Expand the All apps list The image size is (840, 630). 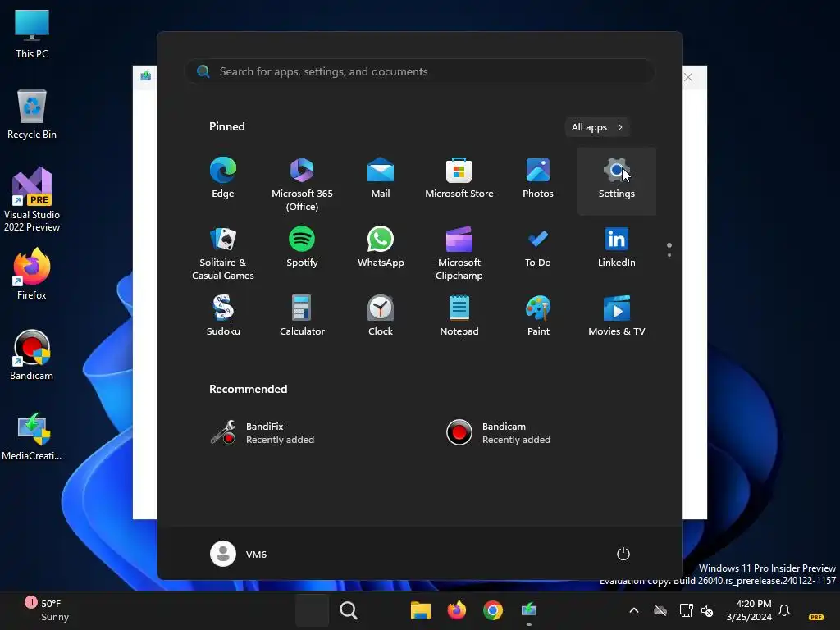[597, 127]
